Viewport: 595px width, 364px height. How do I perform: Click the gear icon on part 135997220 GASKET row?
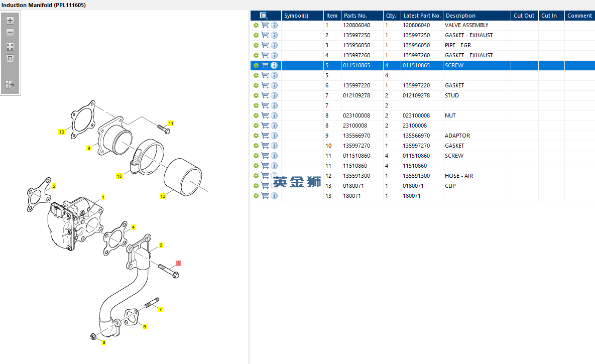pyautogui.click(x=256, y=85)
